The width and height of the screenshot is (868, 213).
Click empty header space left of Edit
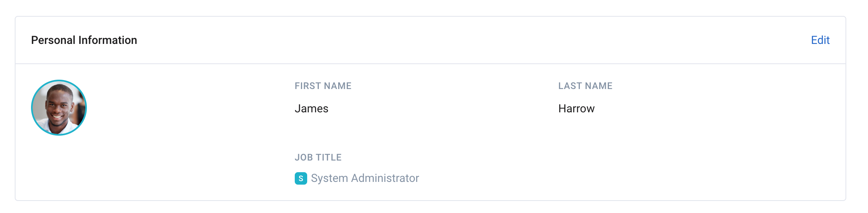click(x=465, y=40)
